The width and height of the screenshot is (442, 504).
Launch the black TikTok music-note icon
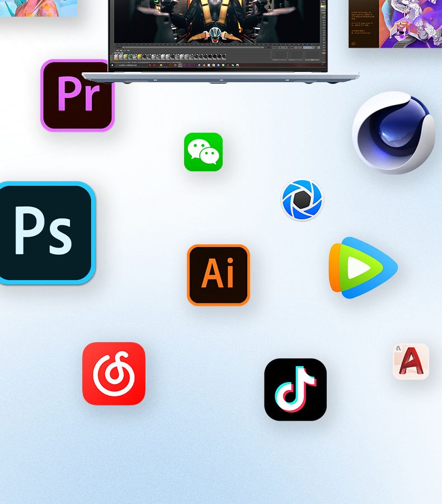(295, 389)
